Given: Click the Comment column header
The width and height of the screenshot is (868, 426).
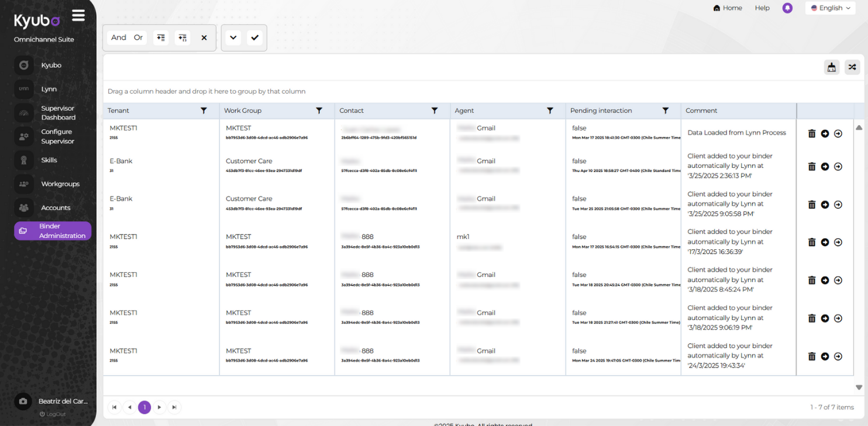Looking at the screenshot, I should tap(738, 111).
